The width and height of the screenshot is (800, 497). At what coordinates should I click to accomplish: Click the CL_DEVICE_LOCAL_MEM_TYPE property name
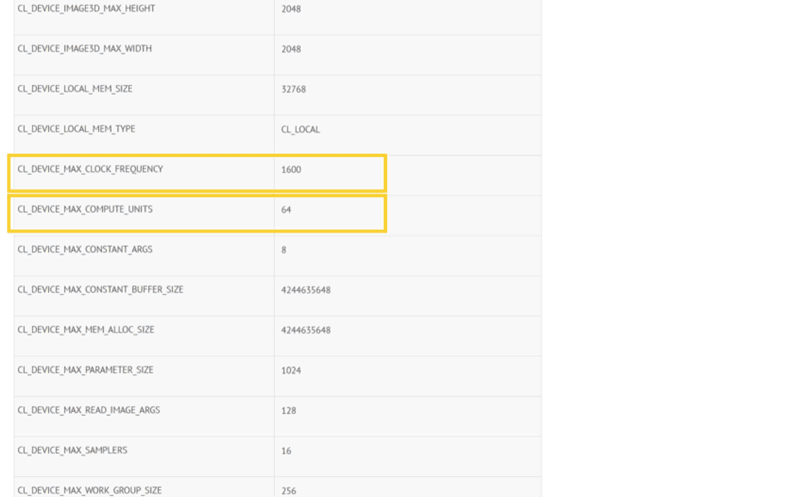[x=76, y=129]
